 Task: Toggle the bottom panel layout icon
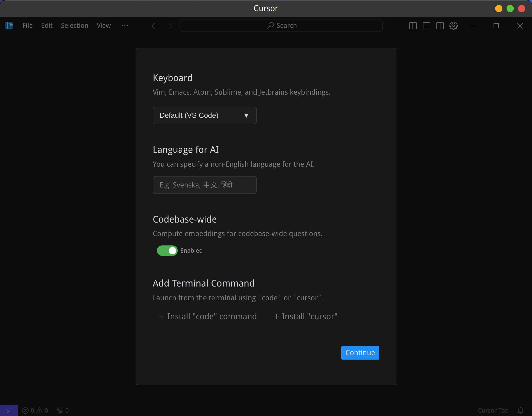pyautogui.click(x=427, y=26)
